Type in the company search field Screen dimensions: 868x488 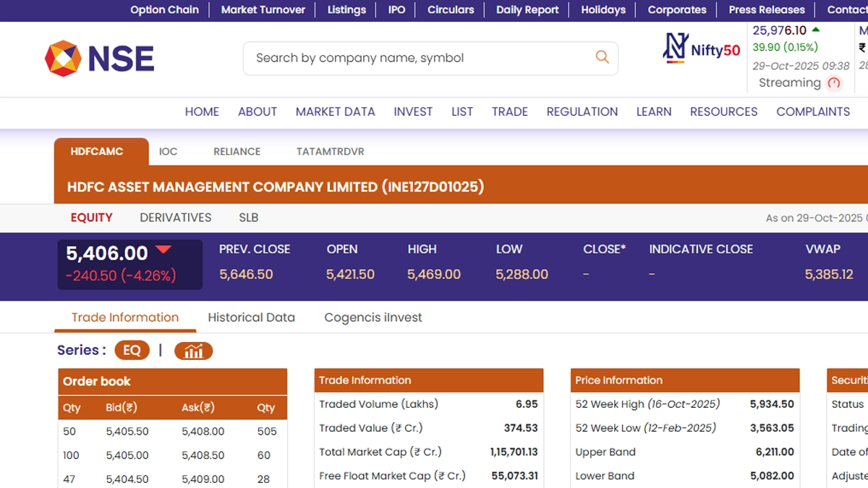coord(420,58)
